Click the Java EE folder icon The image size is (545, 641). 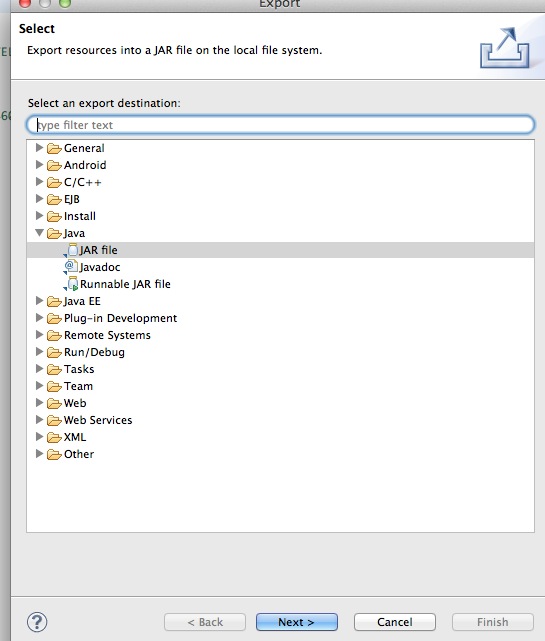click(54, 301)
